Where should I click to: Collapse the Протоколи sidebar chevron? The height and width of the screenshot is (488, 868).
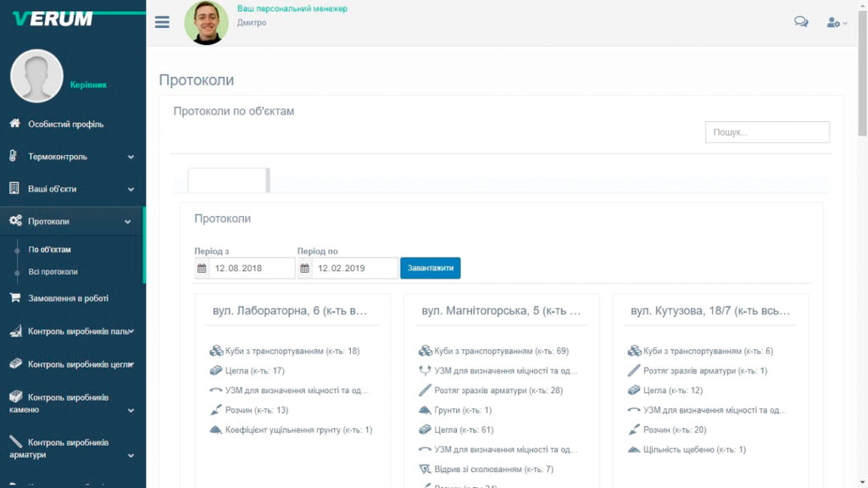(128, 222)
